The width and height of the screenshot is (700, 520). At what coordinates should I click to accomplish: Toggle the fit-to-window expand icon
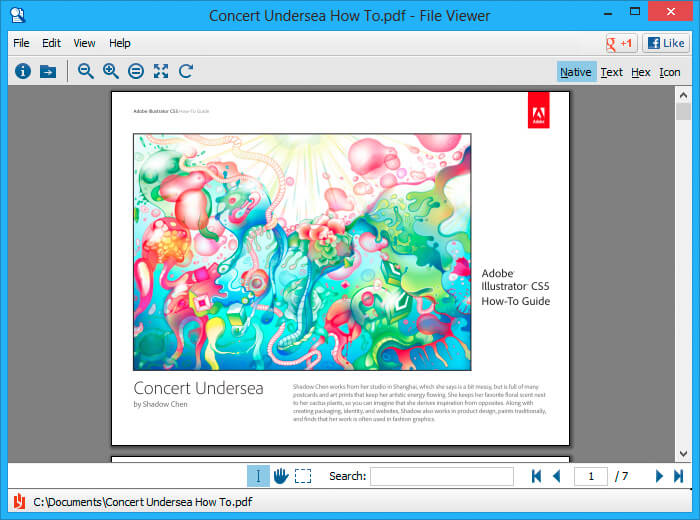161,71
